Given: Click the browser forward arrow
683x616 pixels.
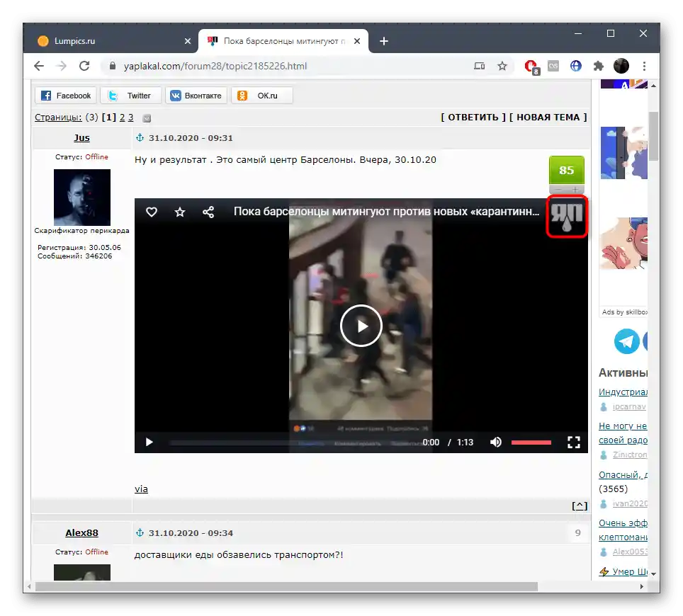Looking at the screenshot, I should click(62, 66).
